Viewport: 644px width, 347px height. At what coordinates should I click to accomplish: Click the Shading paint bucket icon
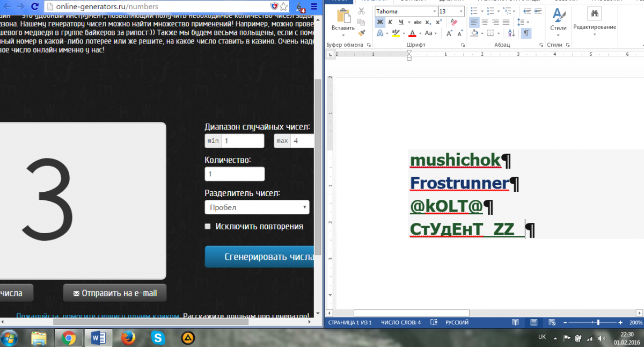coord(474,33)
